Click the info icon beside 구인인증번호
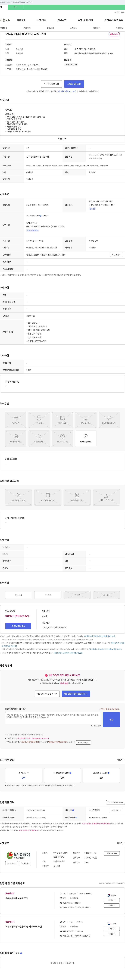Screen dimensions: 125x980 click(76, 817)
